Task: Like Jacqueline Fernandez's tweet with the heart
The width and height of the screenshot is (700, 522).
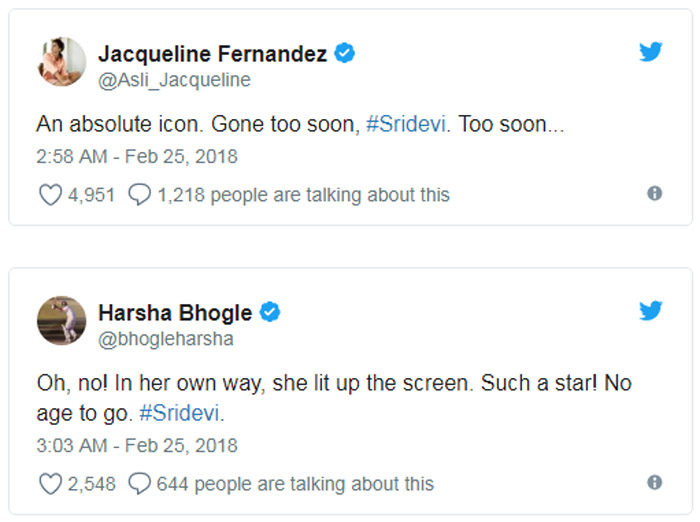Action: click(x=49, y=194)
